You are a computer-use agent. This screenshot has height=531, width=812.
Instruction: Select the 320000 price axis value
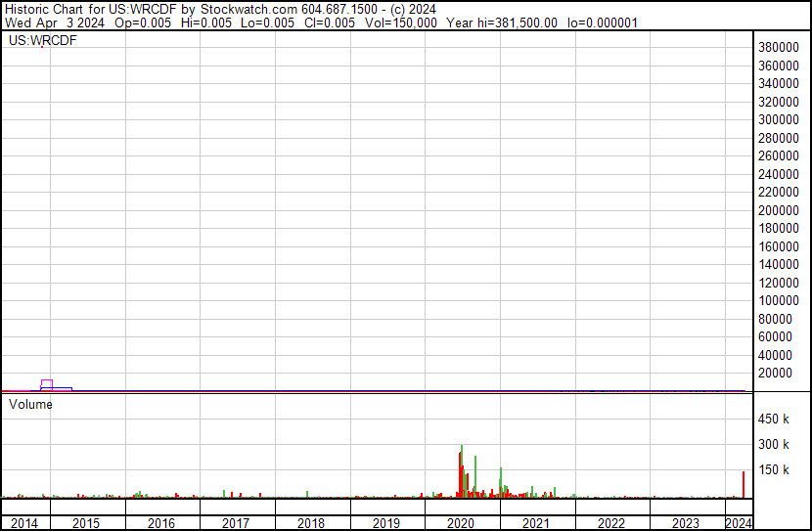pyautogui.click(x=779, y=102)
